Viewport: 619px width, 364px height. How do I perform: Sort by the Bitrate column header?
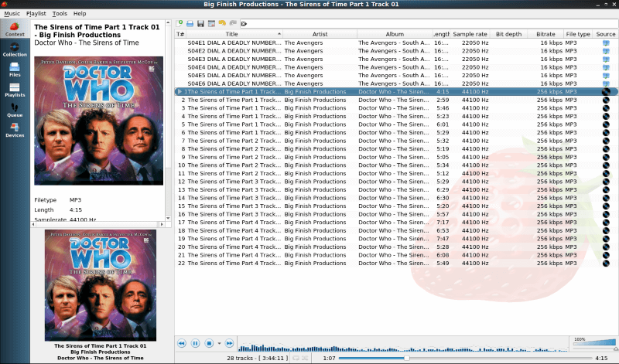(x=545, y=34)
